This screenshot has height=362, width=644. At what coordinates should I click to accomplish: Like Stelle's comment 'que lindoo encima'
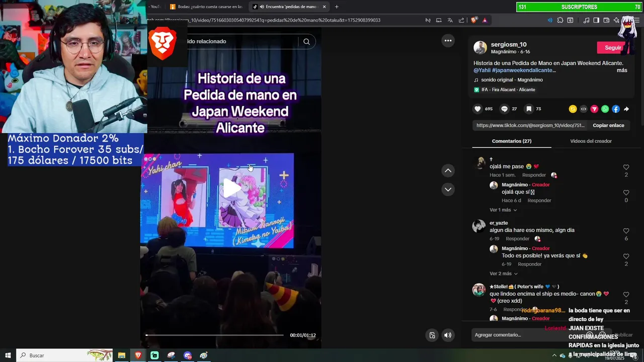(x=626, y=295)
